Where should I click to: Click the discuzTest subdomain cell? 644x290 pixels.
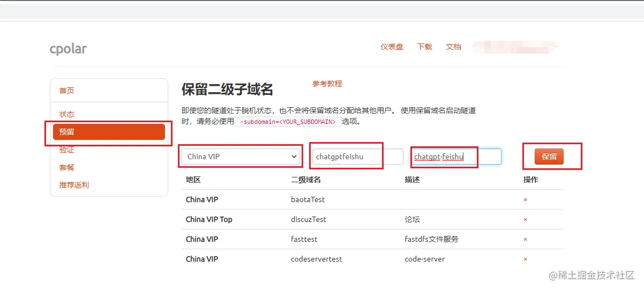(309, 219)
